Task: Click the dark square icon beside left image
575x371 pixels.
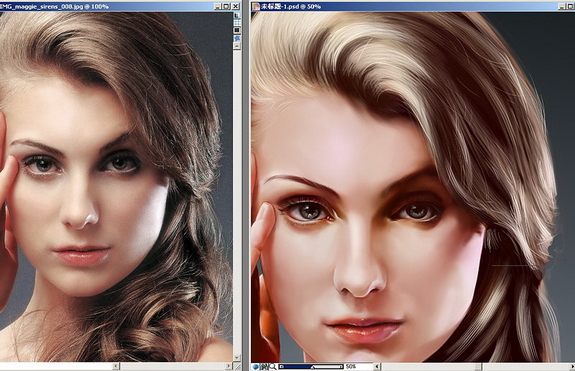Action: click(x=237, y=30)
